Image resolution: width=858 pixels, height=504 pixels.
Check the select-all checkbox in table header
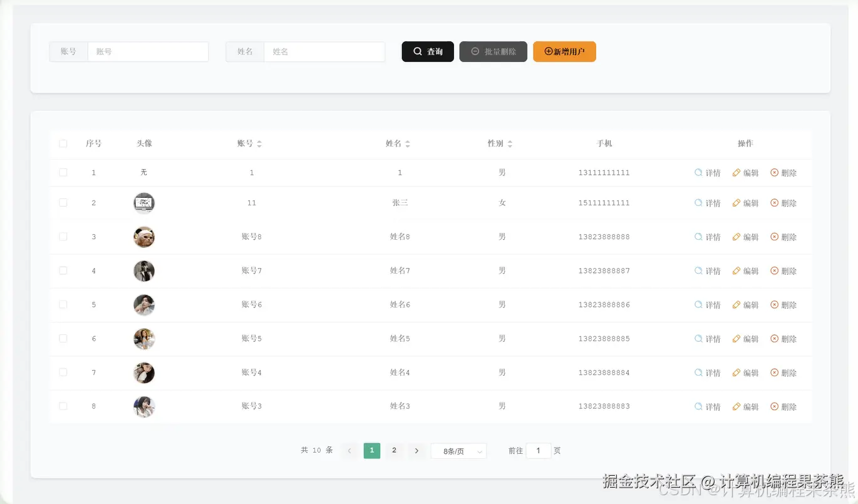point(63,143)
